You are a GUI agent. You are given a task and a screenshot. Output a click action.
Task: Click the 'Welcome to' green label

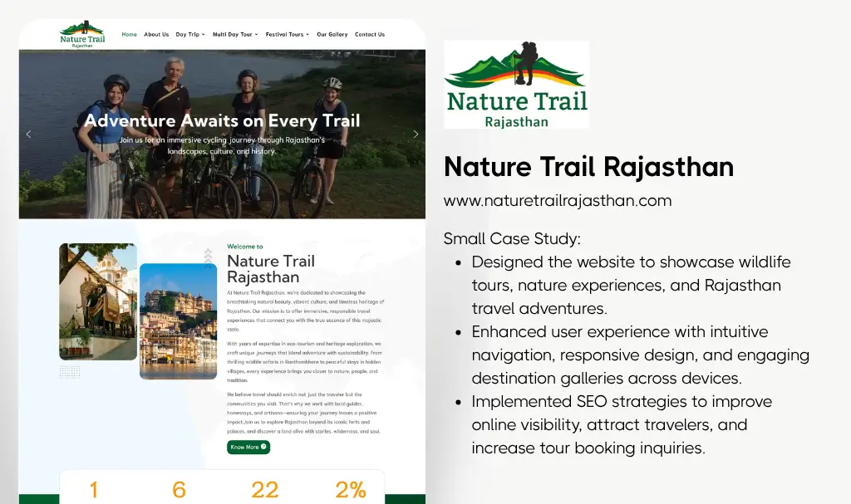(245, 247)
